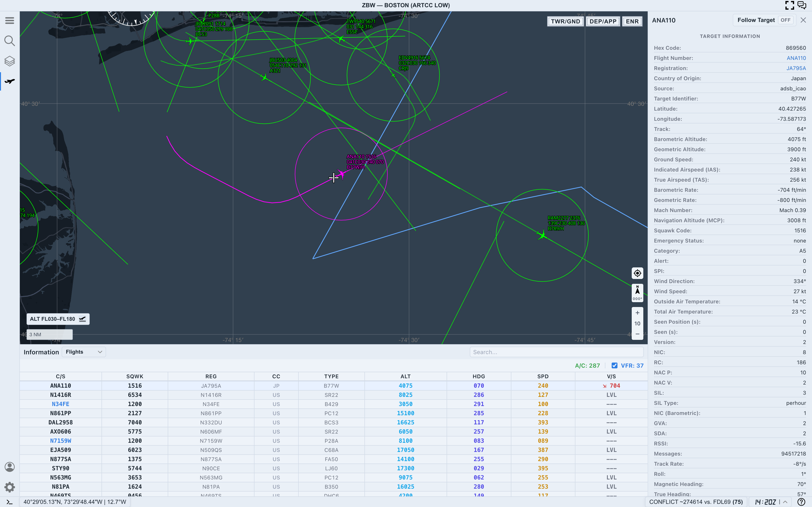Open the ALT FL030–FL180 altitude filter
The width and height of the screenshot is (812, 507).
(x=58, y=319)
